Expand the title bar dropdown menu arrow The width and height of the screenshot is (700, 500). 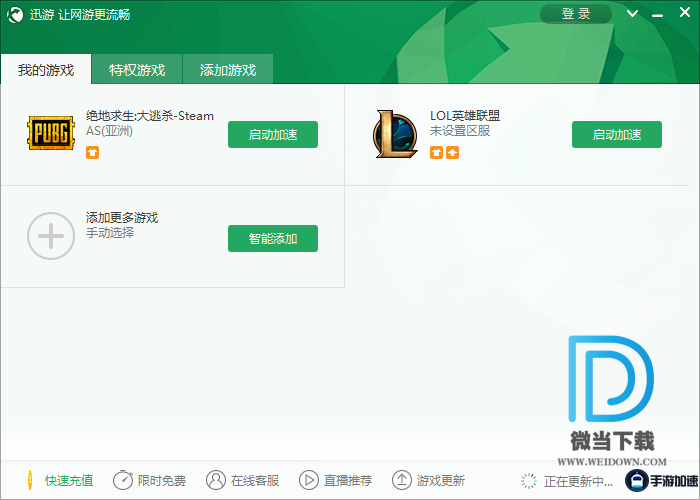click(632, 14)
